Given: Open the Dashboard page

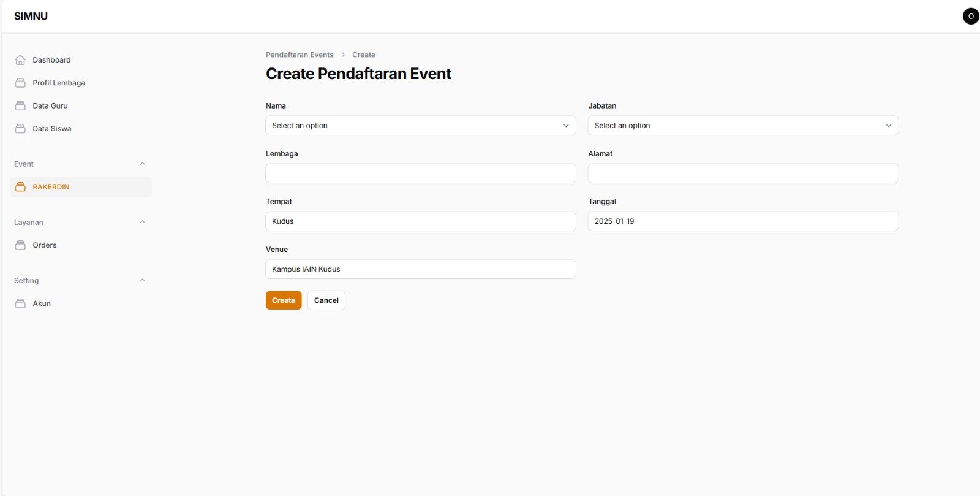Looking at the screenshot, I should coord(81,59).
